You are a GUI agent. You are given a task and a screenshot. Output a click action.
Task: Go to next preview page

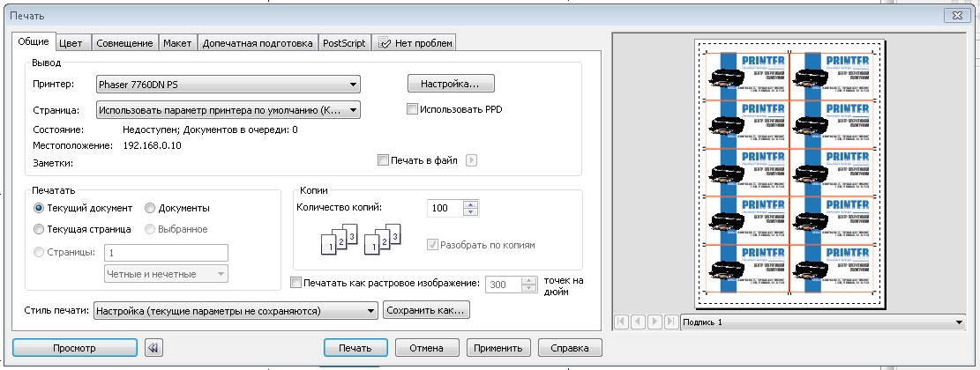point(655,322)
